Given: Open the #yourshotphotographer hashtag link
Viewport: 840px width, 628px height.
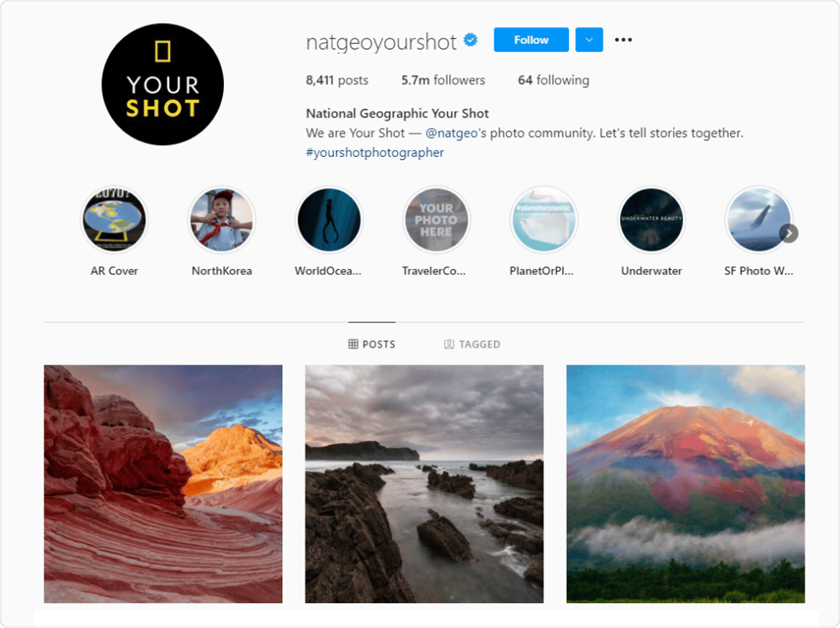Looking at the screenshot, I should pyautogui.click(x=375, y=153).
